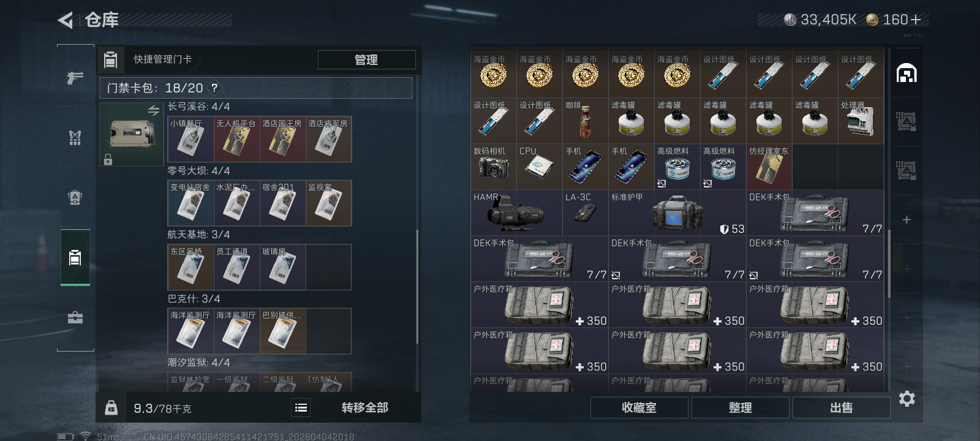Open the 收藏室 tab
980x441 pixels.
click(x=639, y=407)
